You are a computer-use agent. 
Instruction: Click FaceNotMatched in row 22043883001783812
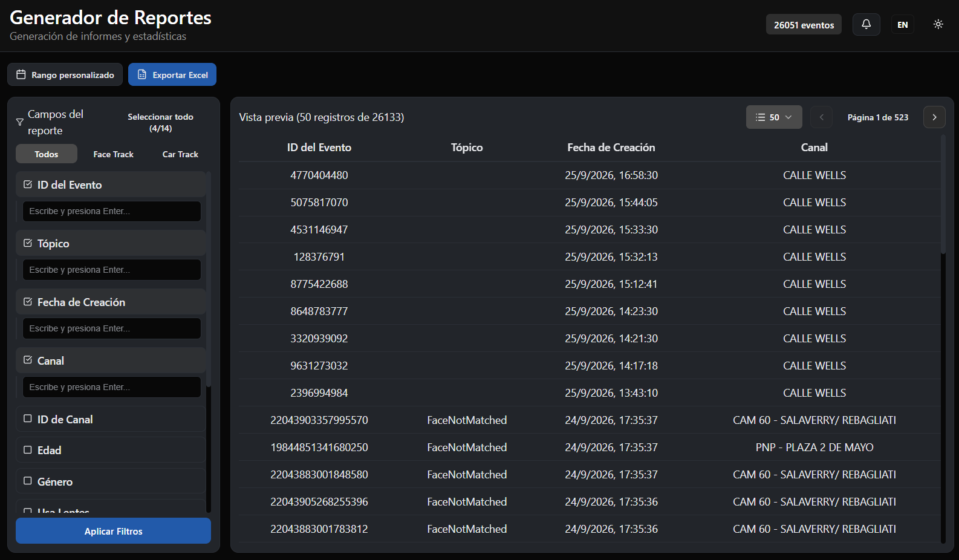pyautogui.click(x=467, y=529)
